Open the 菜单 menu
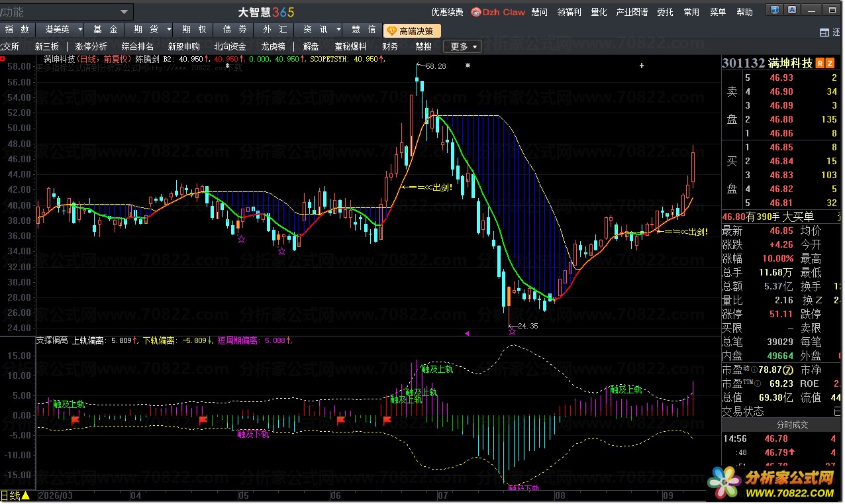Image resolution: width=845 pixels, height=504 pixels. click(x=718, y=12)
